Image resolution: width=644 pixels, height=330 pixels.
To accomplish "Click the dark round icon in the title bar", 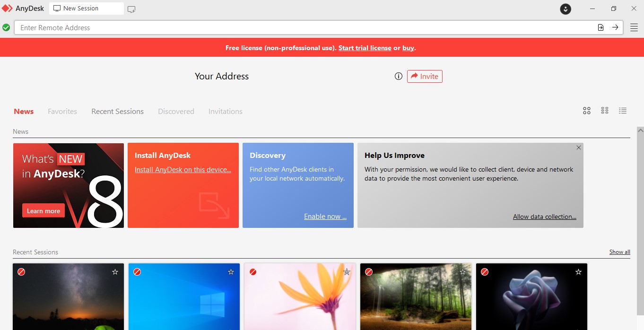I will [x=566, y=9].
